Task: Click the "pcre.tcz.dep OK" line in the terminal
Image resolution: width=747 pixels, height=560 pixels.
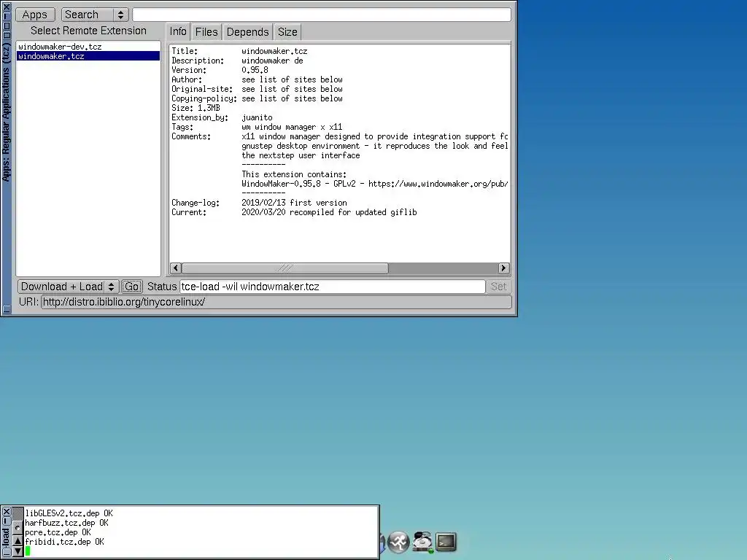Action: [x=58, y=532]
